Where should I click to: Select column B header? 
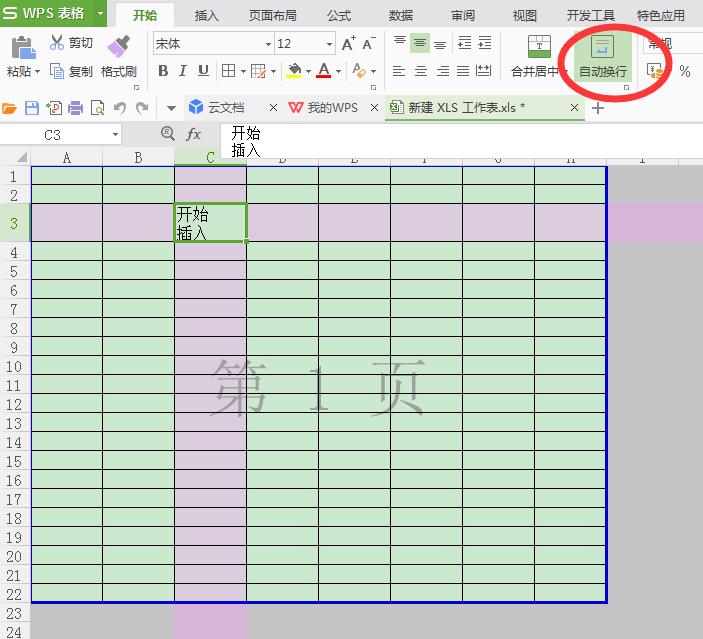coord(138,158)
